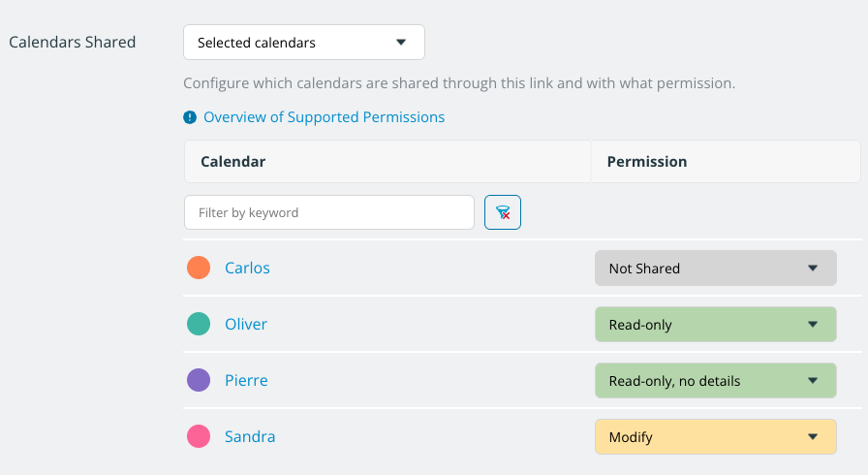Open Oliver's Read-only permission dropdown

[x=716, y=325]
